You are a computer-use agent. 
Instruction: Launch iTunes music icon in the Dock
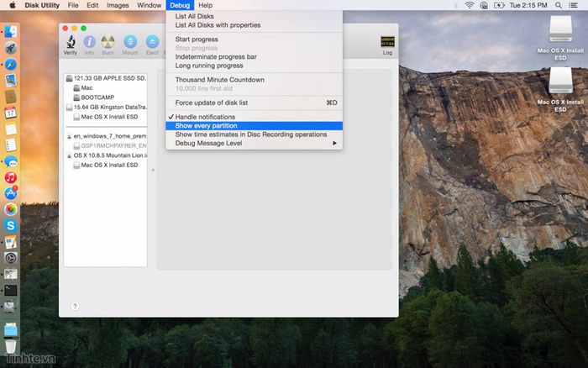[x=10, y=177]
